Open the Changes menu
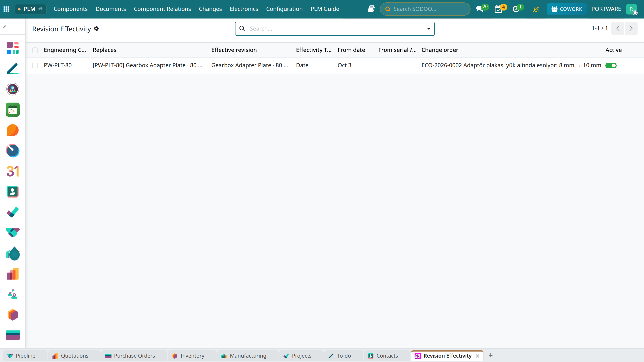 pos(211,9)
